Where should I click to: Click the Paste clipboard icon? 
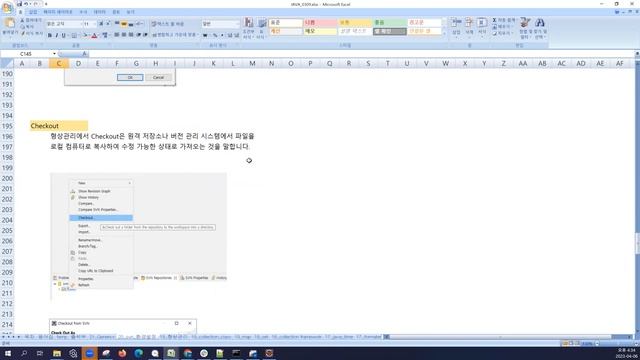coord(10,22)
